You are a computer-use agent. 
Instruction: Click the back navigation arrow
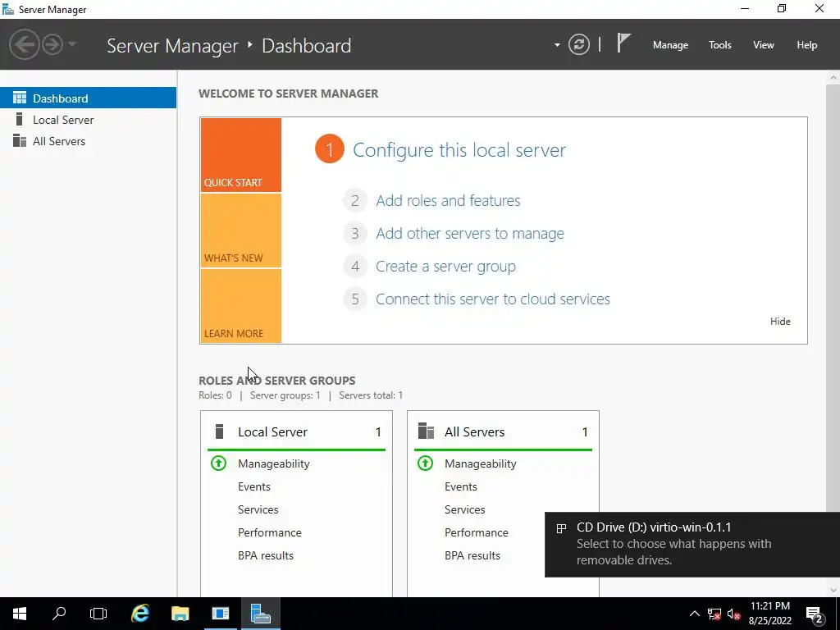tap(24, 44)
